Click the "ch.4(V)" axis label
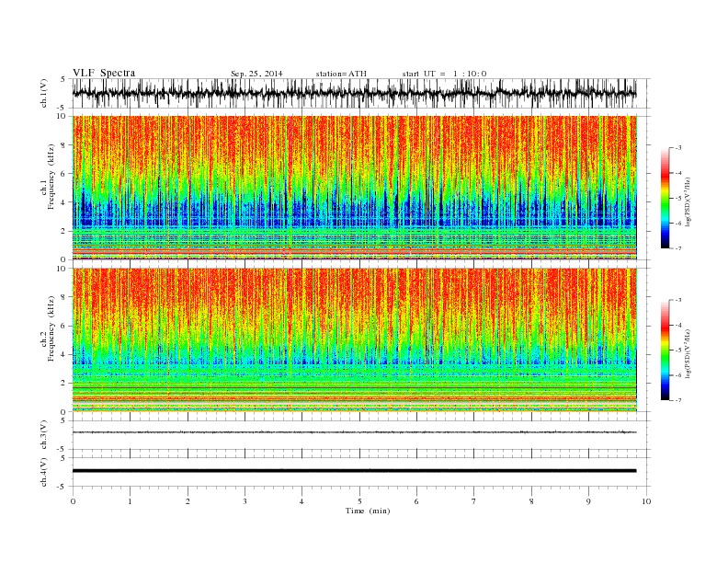 (44, 472)
